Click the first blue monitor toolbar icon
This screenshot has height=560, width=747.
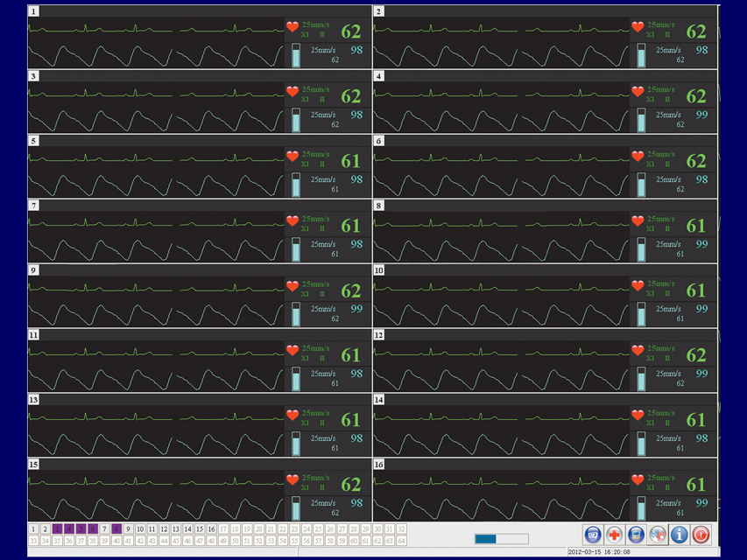tap(594, 535)
